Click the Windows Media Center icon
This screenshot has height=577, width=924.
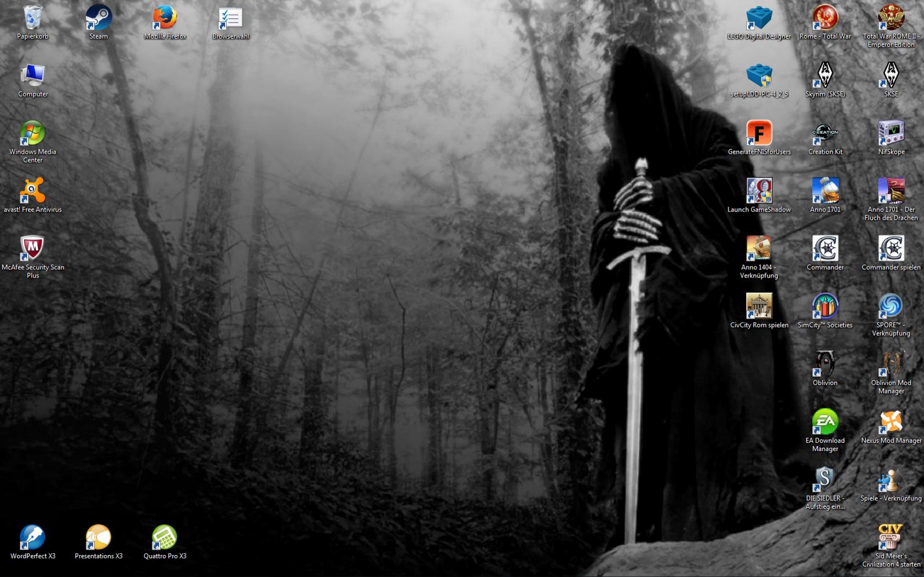(x=32, y=134)
